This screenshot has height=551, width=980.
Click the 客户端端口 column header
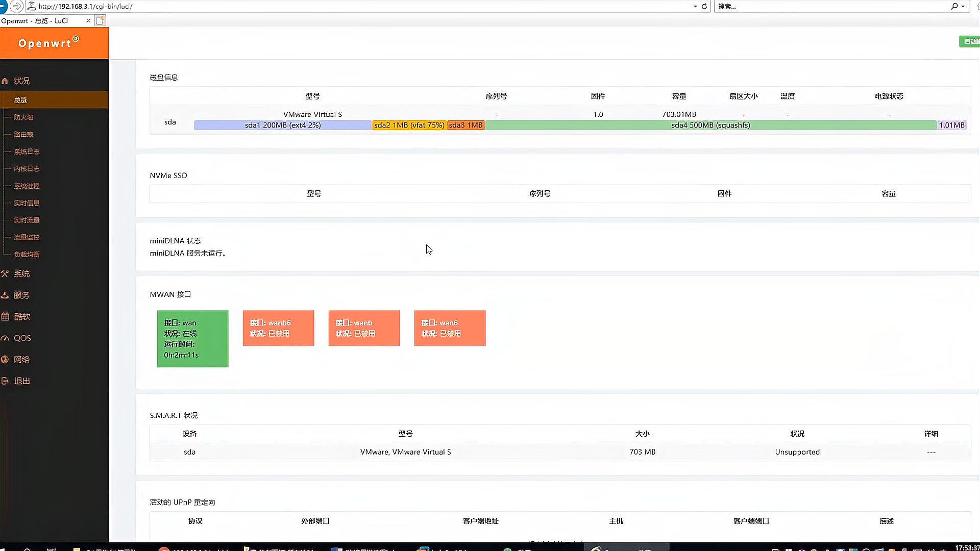tap(751, 521)
